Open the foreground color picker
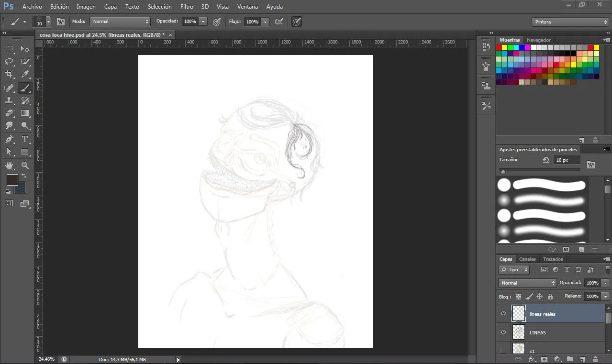Screen dimensions: 612x364 tap(12, 180)
